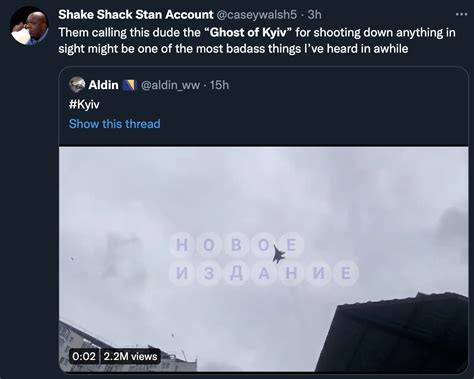Viewport: 474px width, 379px height.
Task: Click the dark rooftop in the video thumbnail
Action: (395, 335)
